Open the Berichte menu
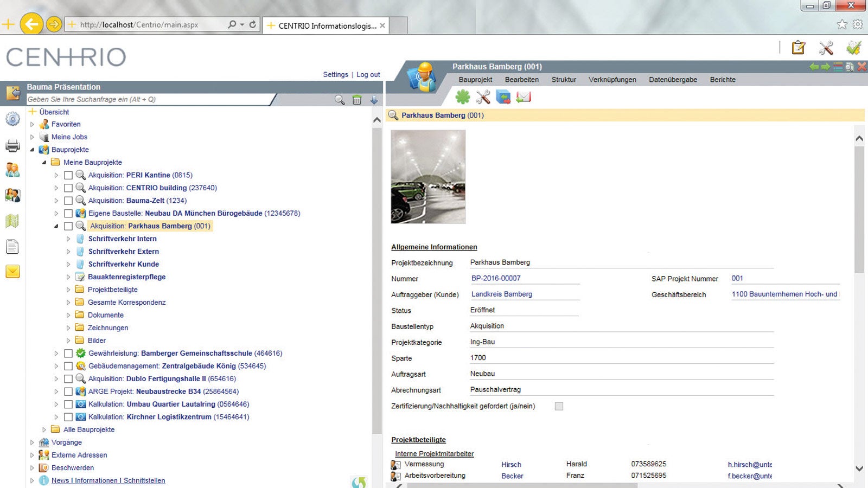This screenshot has width=868, height=488. [723, 80]
